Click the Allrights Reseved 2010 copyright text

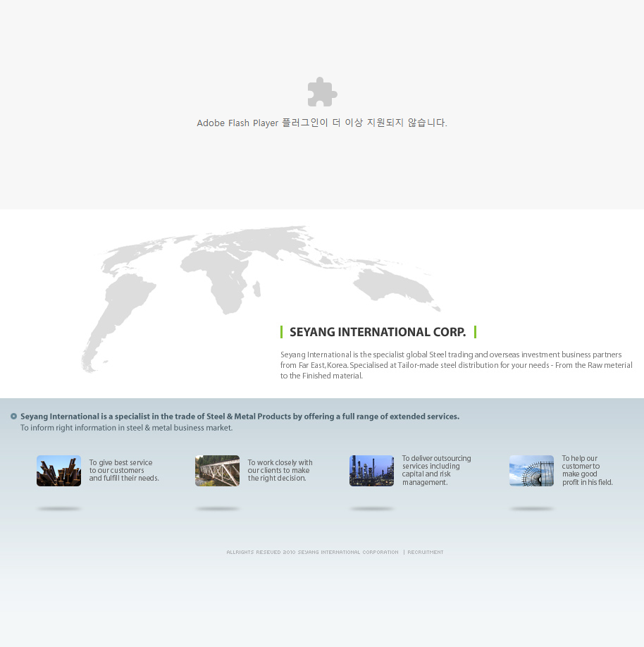(312, 552)
